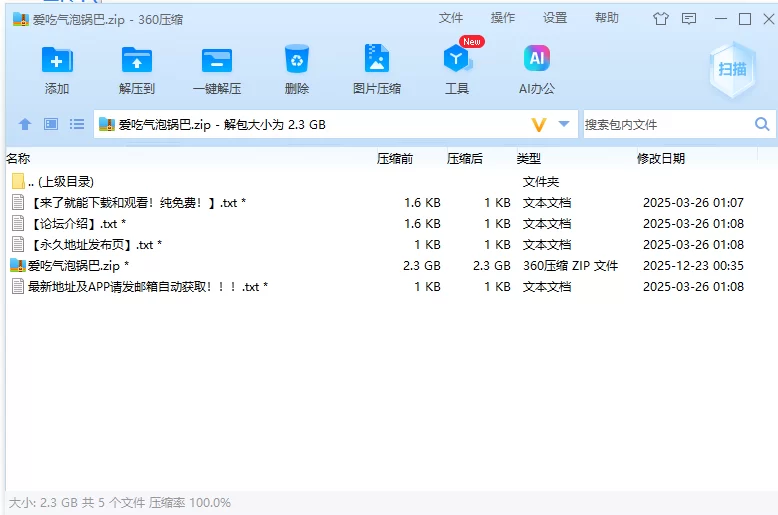This screenshot has height=515, width=778.
Task: Launch the AI办公 feature icon
Action: 537,61
